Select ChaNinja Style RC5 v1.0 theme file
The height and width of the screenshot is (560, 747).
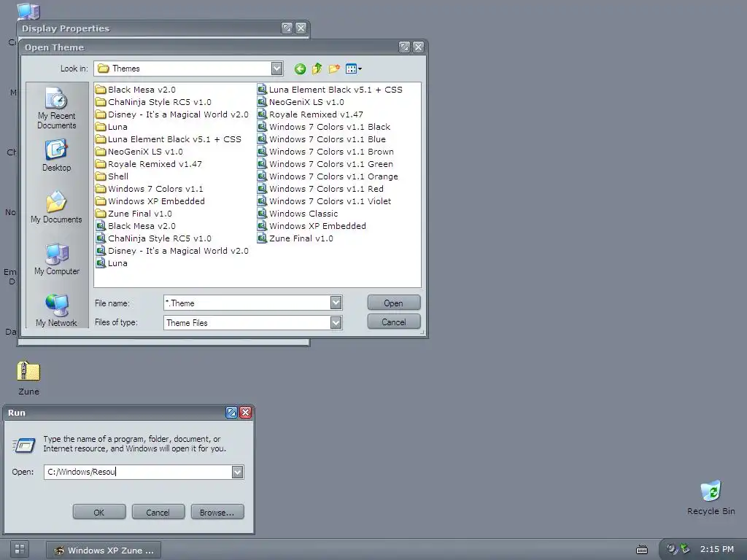click(153, 238)
